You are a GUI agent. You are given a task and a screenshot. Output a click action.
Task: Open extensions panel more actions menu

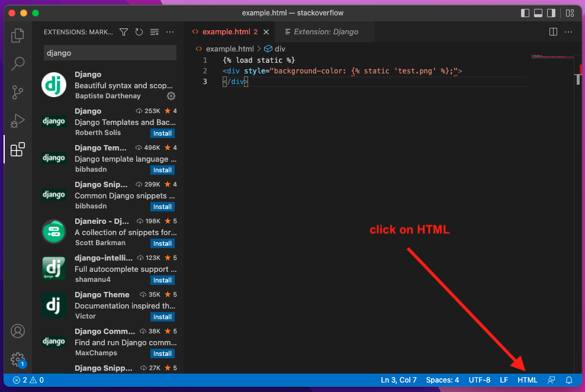(170, 32)
